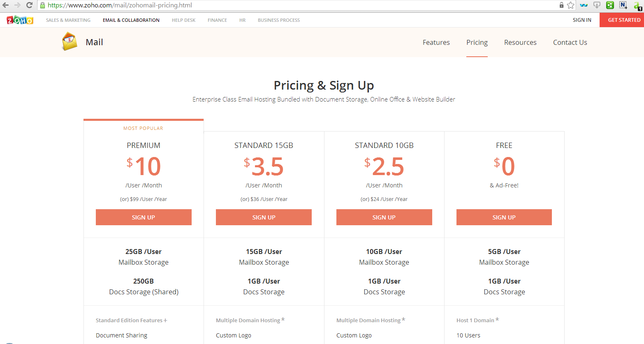Open Help Desk menu

[x=183, y=20]
